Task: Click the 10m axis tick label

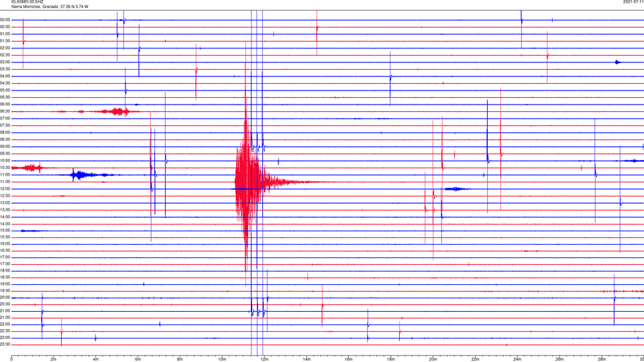Action: coord(222,359)
